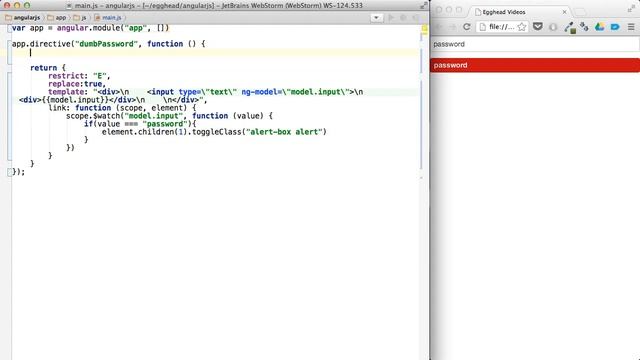This screenshot has height=360, width=640.
Task: Click the blue tag extension icon
Action: tap(615, 27)
